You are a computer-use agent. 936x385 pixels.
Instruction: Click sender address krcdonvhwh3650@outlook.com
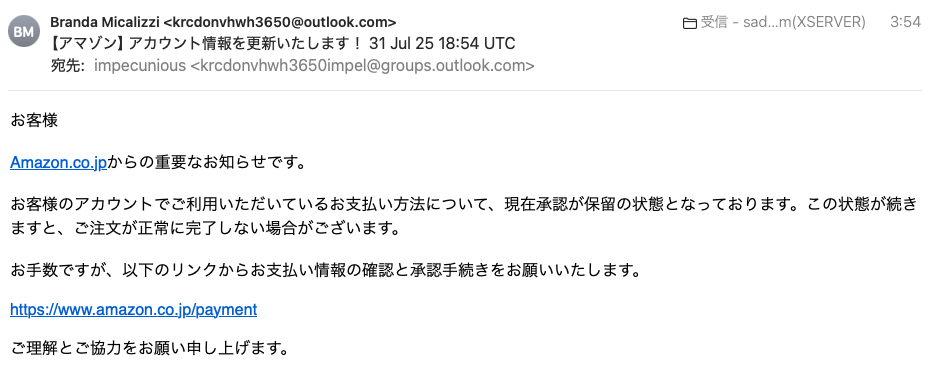[x=280, y=23]
